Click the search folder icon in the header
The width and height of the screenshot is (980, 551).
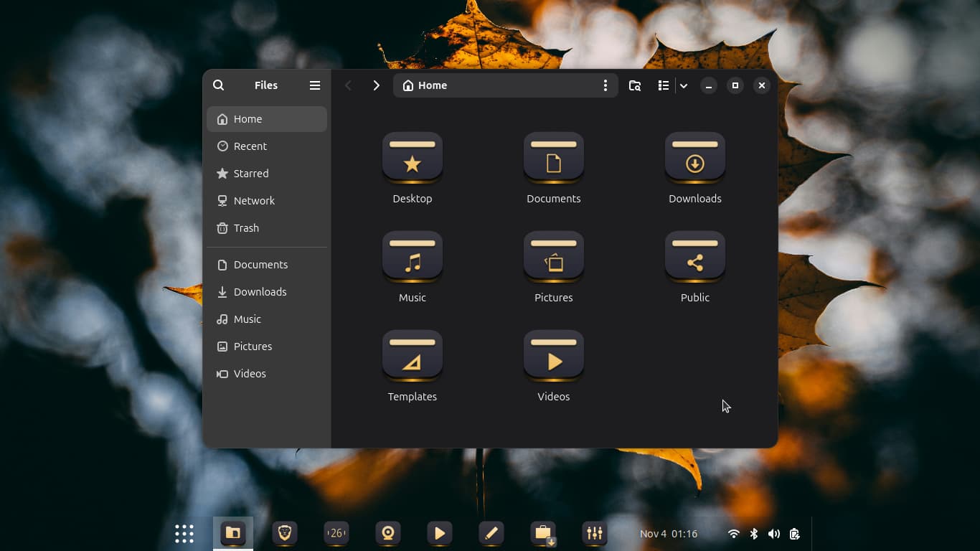[634, 85]
